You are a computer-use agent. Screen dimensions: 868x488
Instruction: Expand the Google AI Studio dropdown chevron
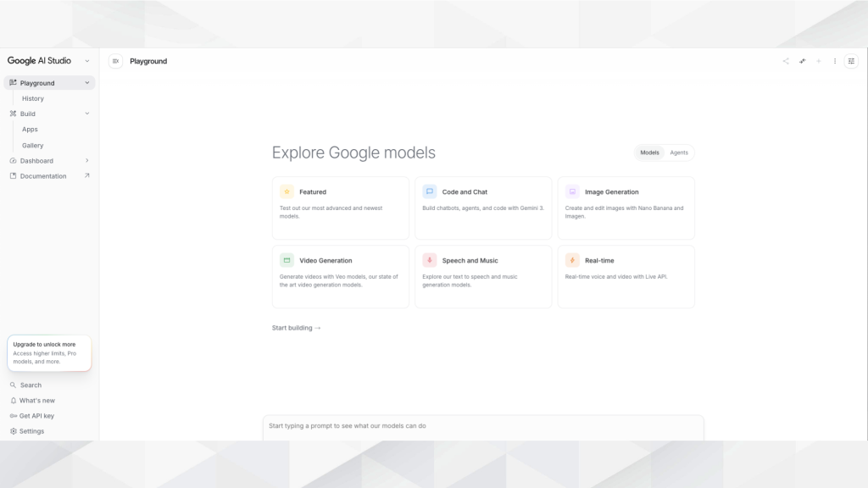point(87,61)
